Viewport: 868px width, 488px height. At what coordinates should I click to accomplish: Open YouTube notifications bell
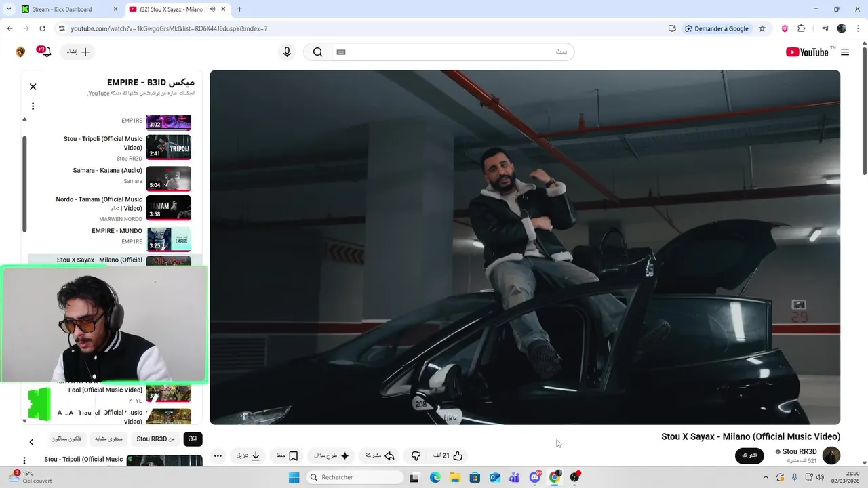[x=46, y=52]
